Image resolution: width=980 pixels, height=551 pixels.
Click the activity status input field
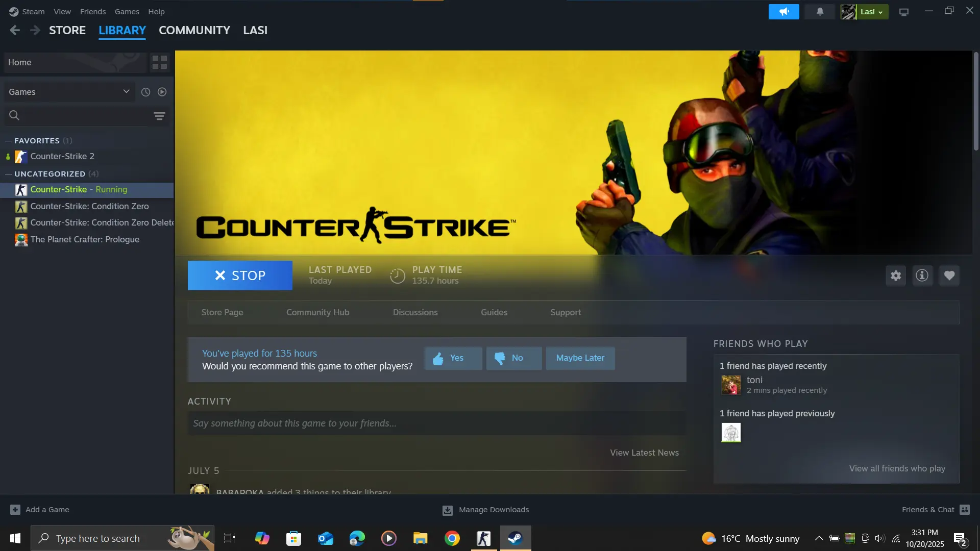tap(436, 423)
